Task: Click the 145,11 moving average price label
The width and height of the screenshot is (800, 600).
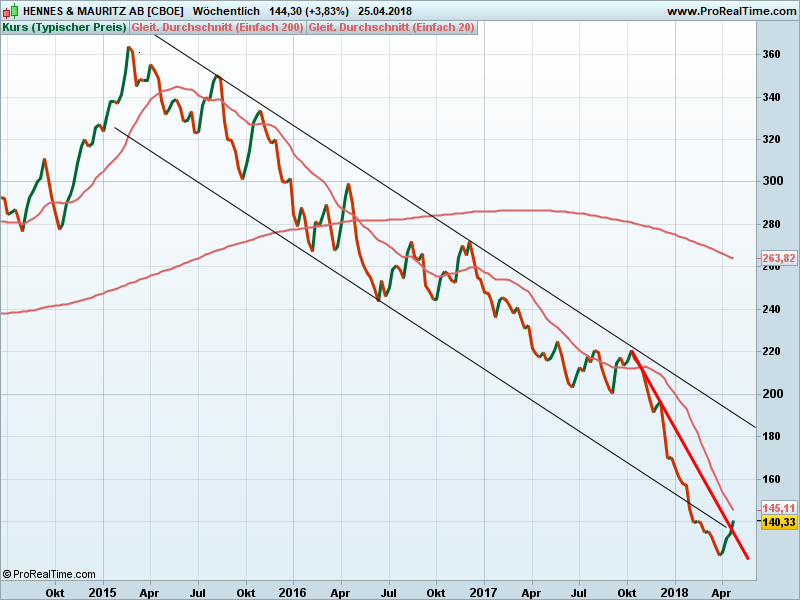Action: 778,508
